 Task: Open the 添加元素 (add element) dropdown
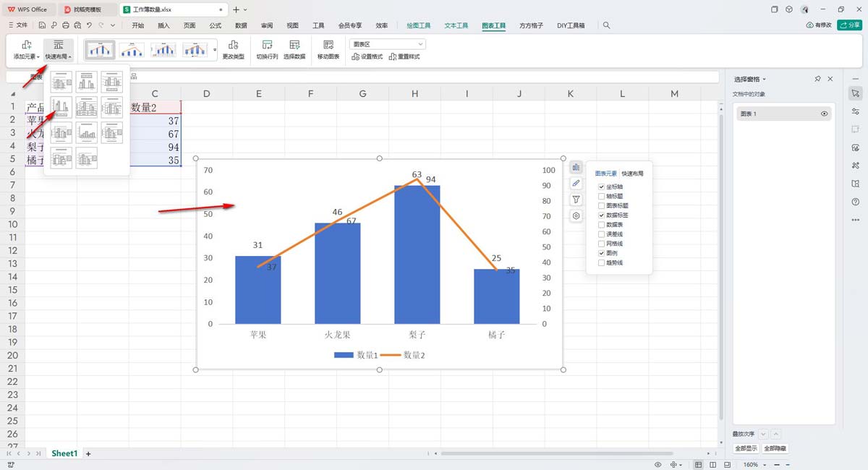pyautogui.click(x=27, y=49)
